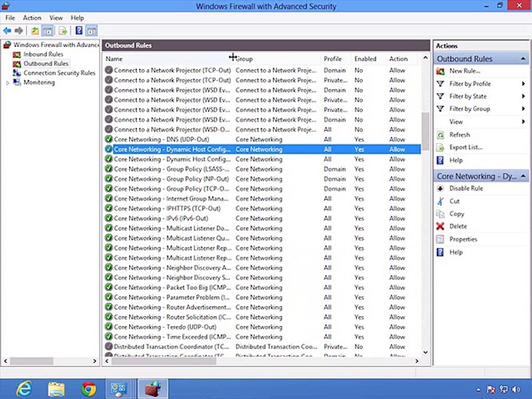Show hidden tray icons arrow
532x399 pixels.
click(478, 390)
